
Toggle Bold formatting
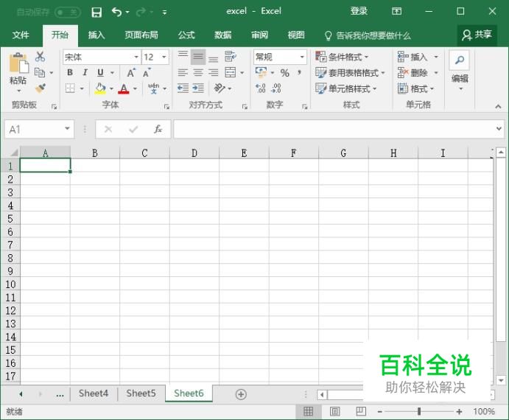70,72
